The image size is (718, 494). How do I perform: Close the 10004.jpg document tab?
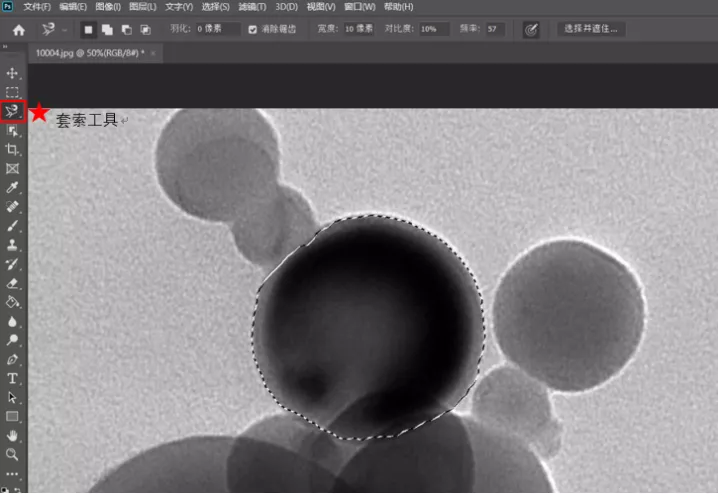153,54
